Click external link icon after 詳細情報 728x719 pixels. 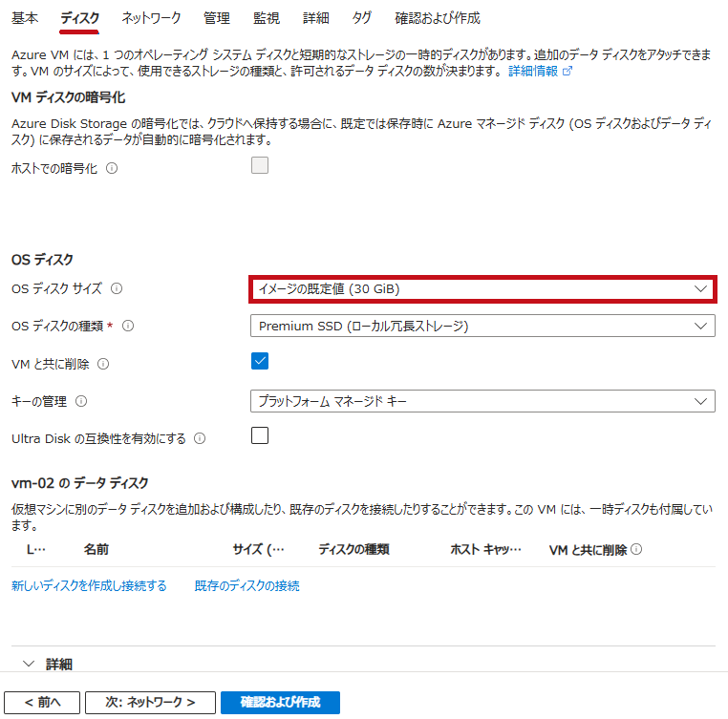pos(567,71)
